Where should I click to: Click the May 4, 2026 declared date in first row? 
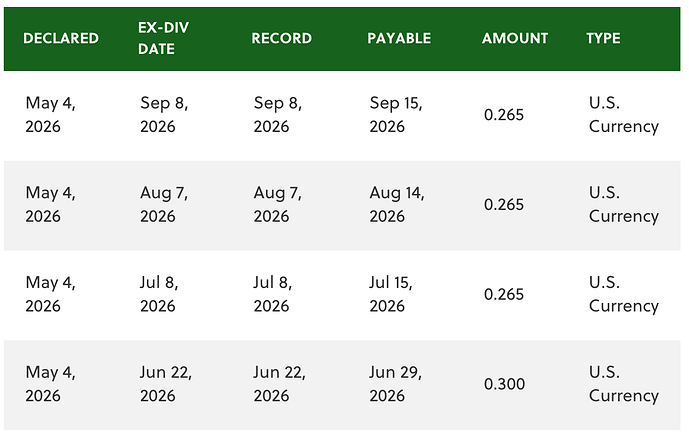50,115
